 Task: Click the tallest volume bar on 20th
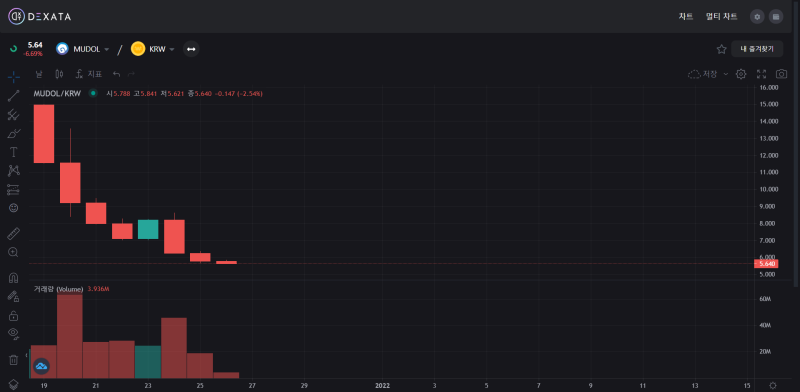(70, 336)
